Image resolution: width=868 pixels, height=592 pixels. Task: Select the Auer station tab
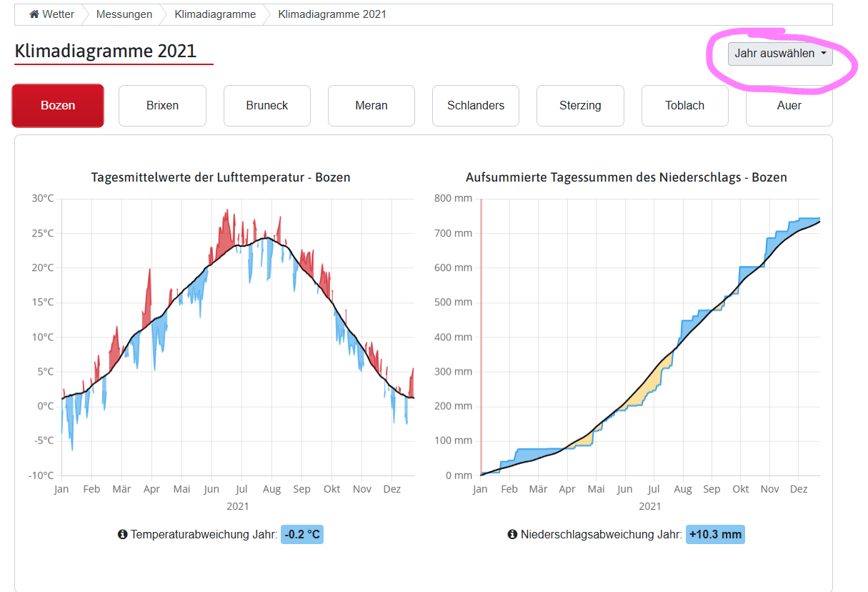789,106
